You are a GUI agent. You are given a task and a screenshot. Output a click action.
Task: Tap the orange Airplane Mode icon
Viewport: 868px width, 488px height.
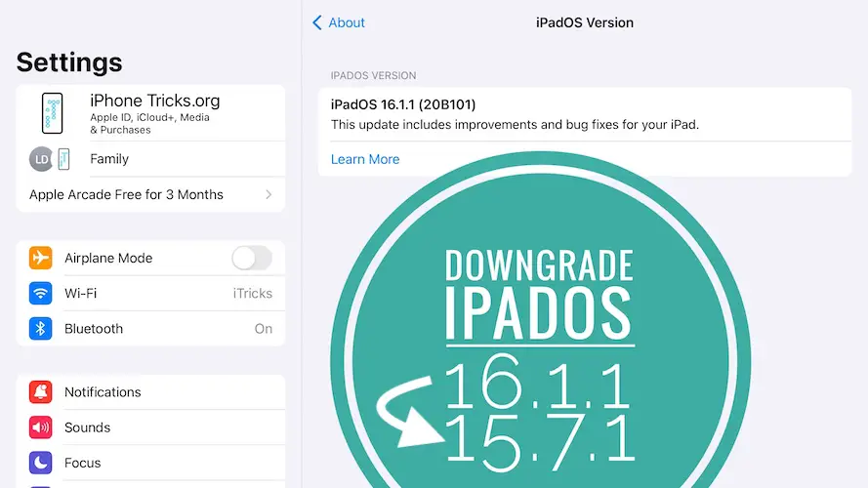point(40,258)
